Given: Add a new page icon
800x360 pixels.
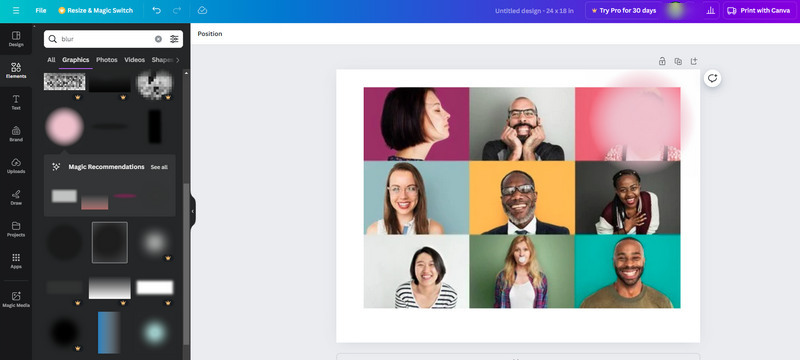Looking at the screenshot, I should (x=693, y=61).
